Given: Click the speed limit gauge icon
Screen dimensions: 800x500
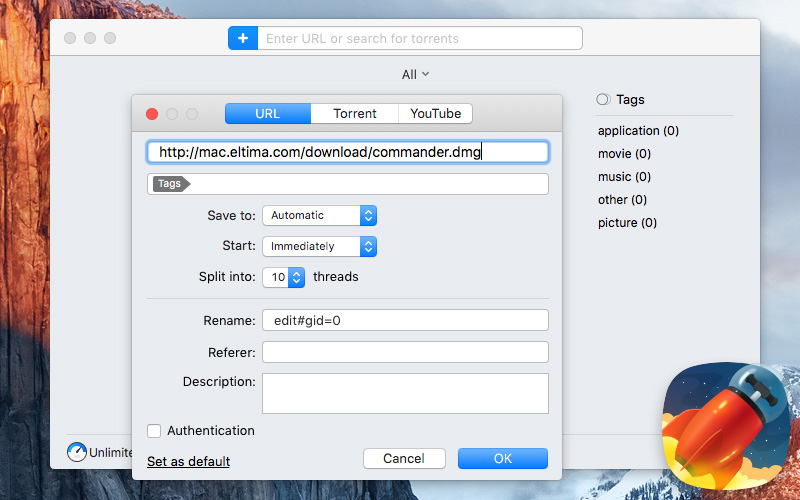Looking at the screenshot, I should pos(77,452).
